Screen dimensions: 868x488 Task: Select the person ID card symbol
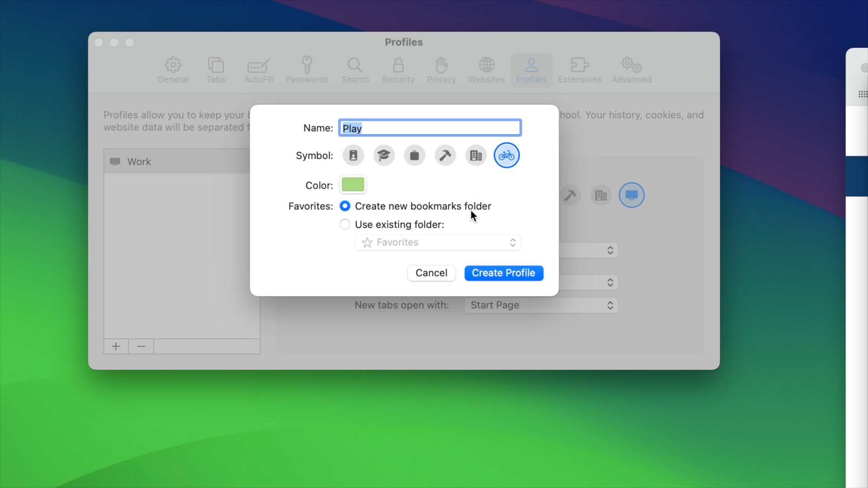[353, 155]
